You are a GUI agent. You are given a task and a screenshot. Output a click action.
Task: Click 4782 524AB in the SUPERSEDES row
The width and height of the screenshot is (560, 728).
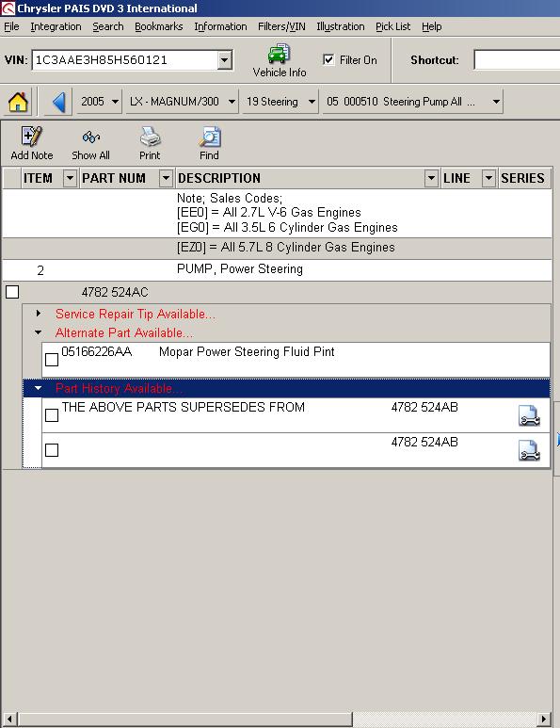[424, 407]
